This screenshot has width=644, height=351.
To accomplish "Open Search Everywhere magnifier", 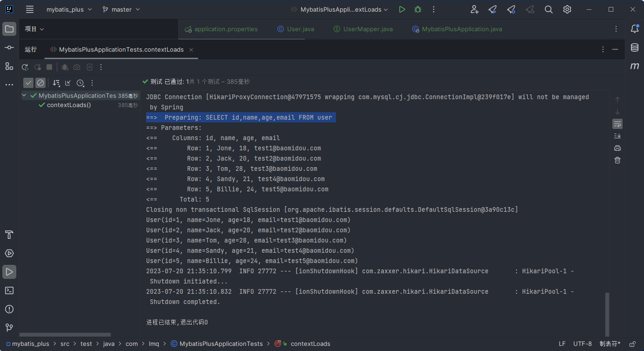I will coord(549,9).
